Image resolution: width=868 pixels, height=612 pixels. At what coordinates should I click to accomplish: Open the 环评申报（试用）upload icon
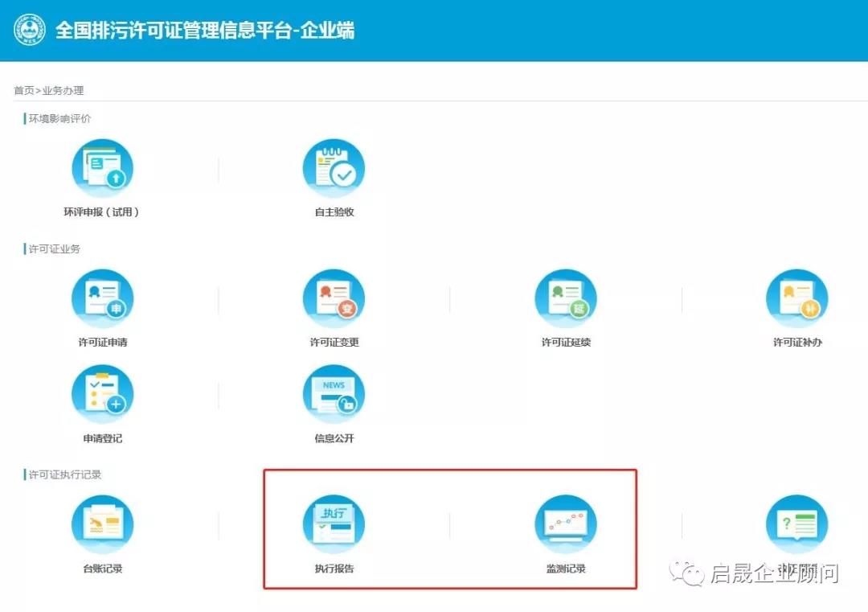103,166
